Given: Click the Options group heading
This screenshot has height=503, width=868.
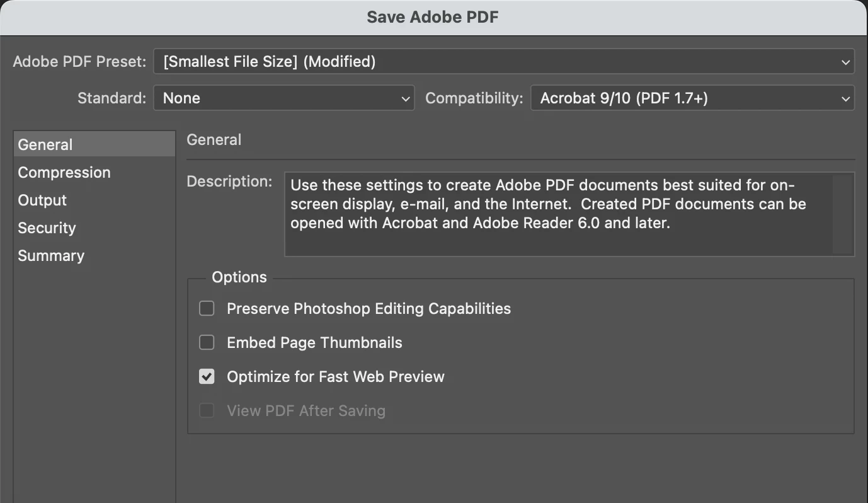Looking at the screenshot, I should click(x=239, y=277).
